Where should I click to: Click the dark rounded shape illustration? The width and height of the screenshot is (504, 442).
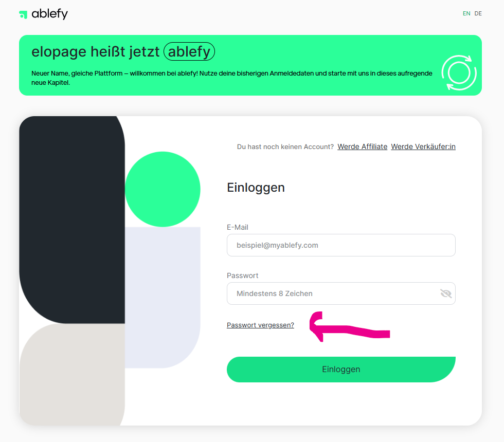pos(72,220)
